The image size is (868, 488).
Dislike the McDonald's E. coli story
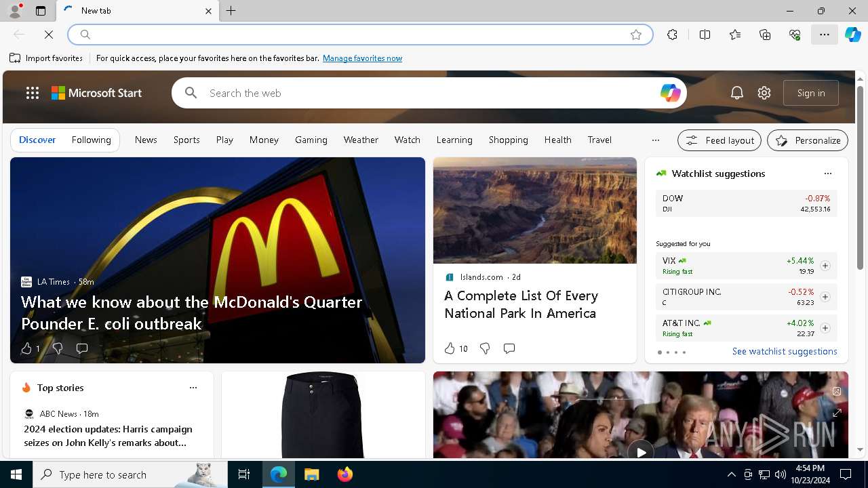coord(58,348)
